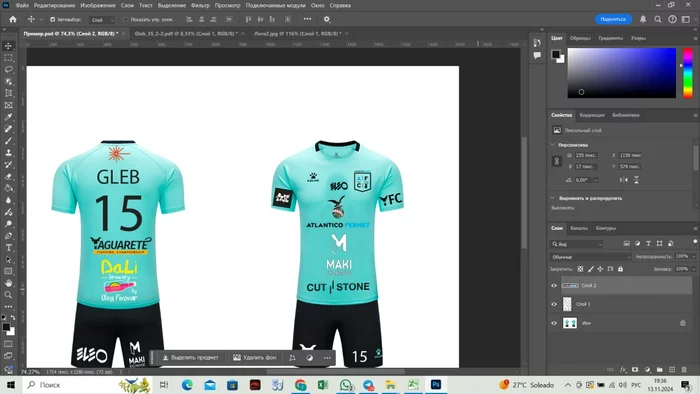This screenshot has width=700, height=394.
Task: Open the rotation angle dropdown
Action: pos(596,180)
